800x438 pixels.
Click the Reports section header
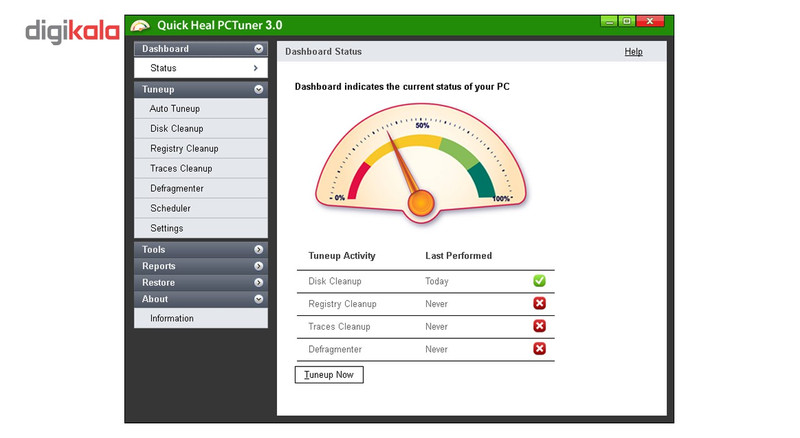(201, 266)
